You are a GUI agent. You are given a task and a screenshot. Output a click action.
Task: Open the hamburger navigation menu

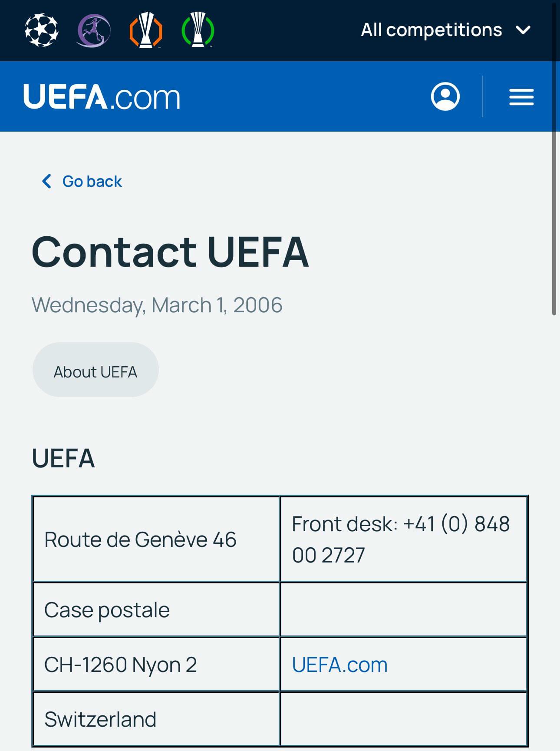point(521,97)
